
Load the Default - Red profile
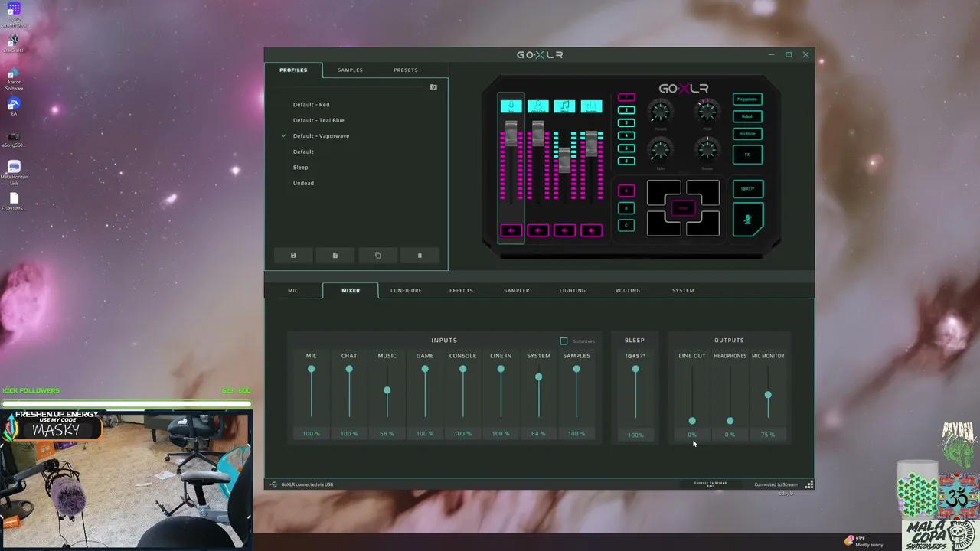[x=312, y=105]
